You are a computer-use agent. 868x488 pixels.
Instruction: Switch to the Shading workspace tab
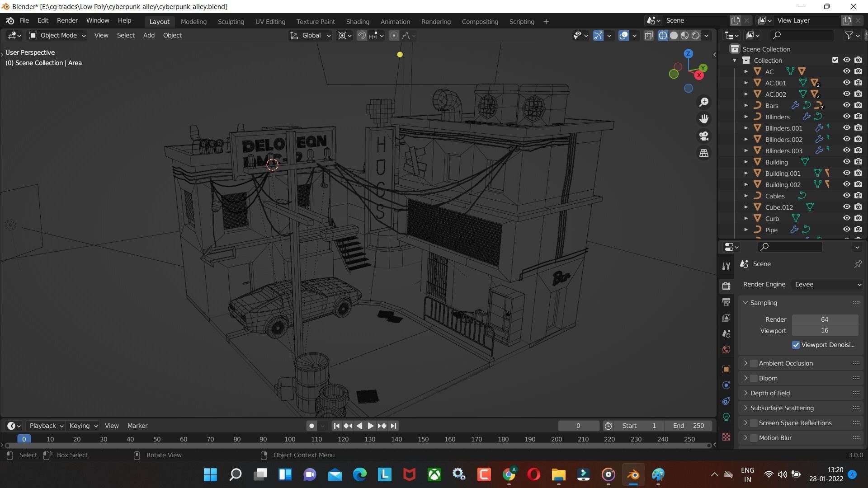[358, 22]
